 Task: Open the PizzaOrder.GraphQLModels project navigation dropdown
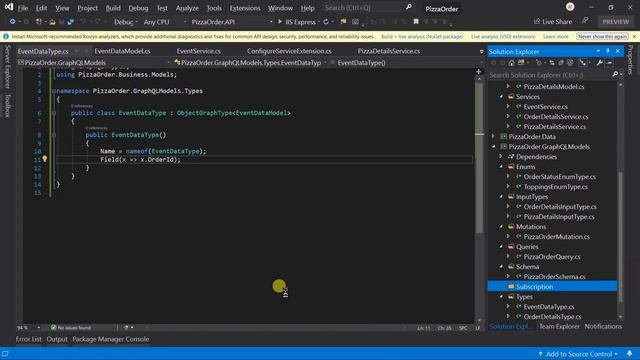[93, 62]
